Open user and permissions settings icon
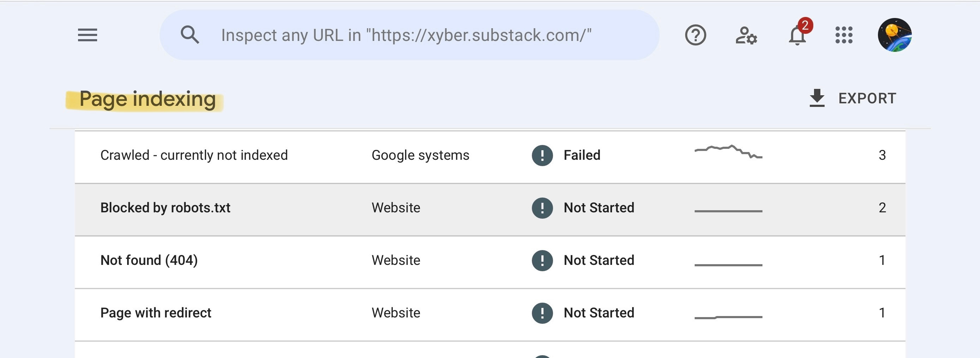This screenshot has width=980, height=358. [x=746, y=35]
